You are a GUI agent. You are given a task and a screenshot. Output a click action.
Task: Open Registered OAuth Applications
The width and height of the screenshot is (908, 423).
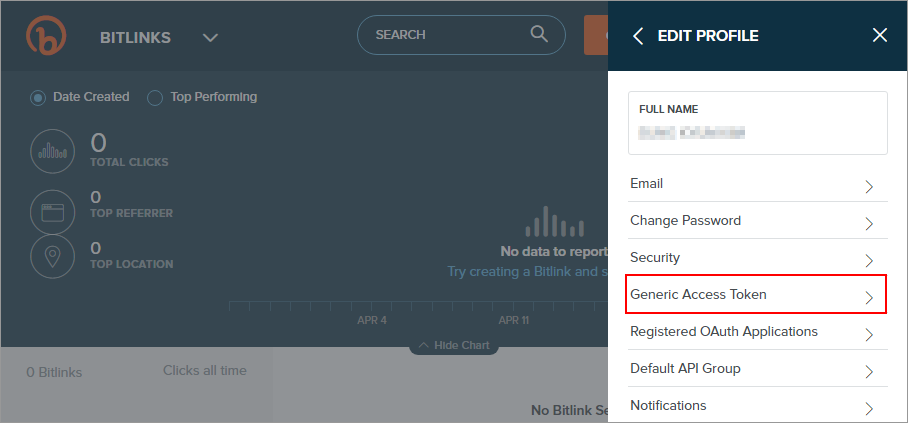click(757, 332)
